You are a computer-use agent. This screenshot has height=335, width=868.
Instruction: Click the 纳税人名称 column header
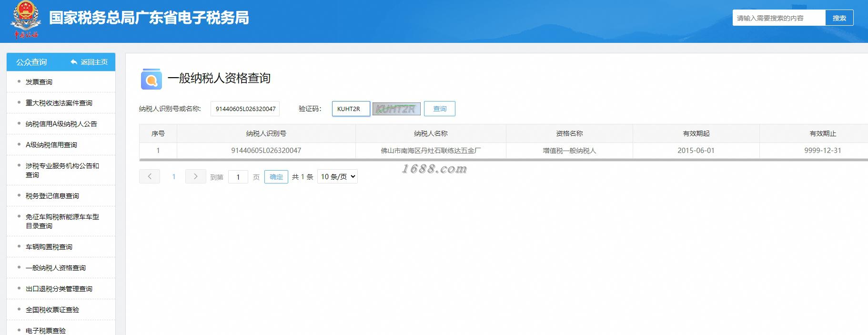click(x=431, y=133)
